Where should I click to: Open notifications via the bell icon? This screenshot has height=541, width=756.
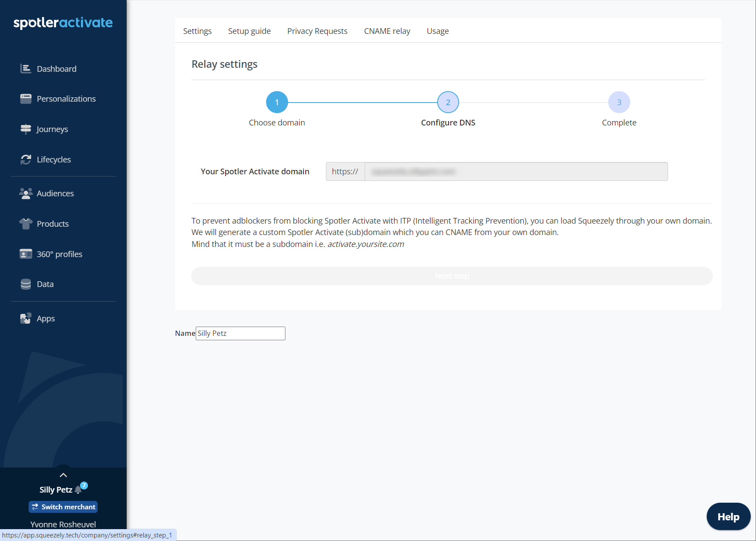78,489
